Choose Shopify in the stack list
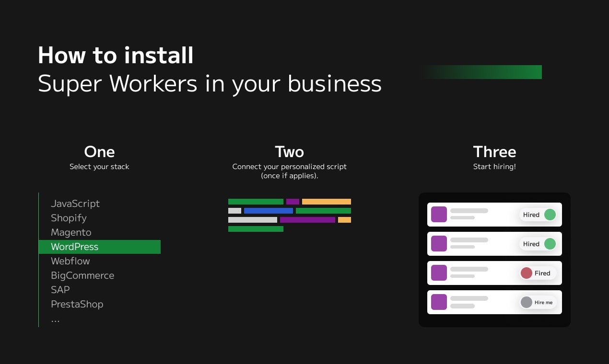 [69, 218]
